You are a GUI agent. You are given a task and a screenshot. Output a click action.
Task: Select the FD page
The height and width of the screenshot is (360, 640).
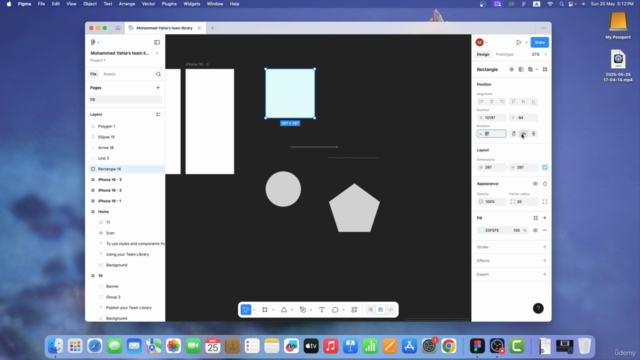click(125, 100)
